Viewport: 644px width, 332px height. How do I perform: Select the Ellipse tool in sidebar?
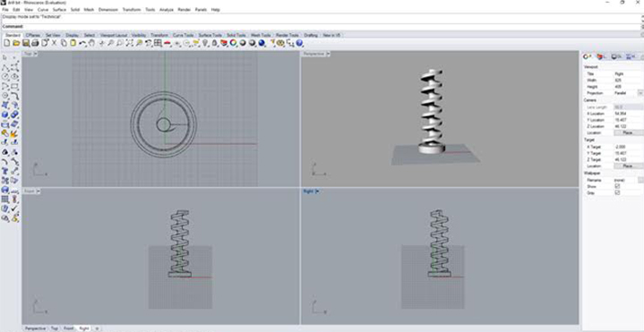click(x=15, y=76)
